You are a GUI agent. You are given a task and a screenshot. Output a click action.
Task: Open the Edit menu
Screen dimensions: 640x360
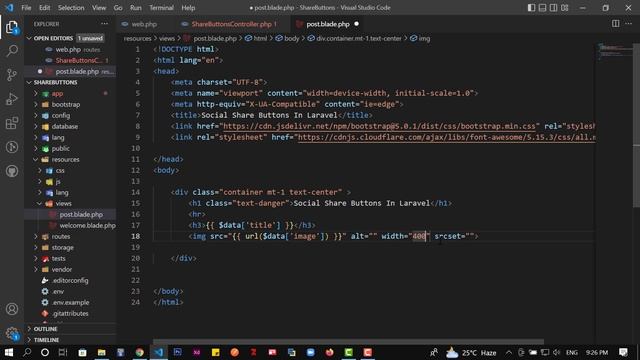(44, 8)
